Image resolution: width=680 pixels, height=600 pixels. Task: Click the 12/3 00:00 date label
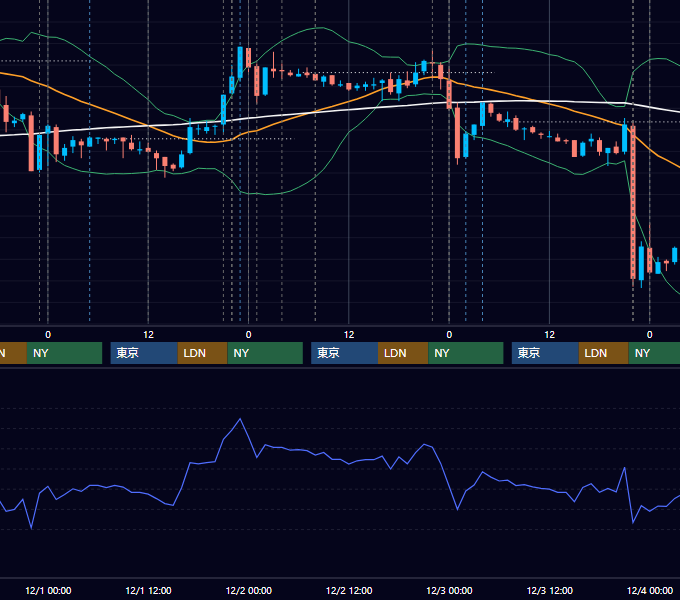[x=449, y=590]
